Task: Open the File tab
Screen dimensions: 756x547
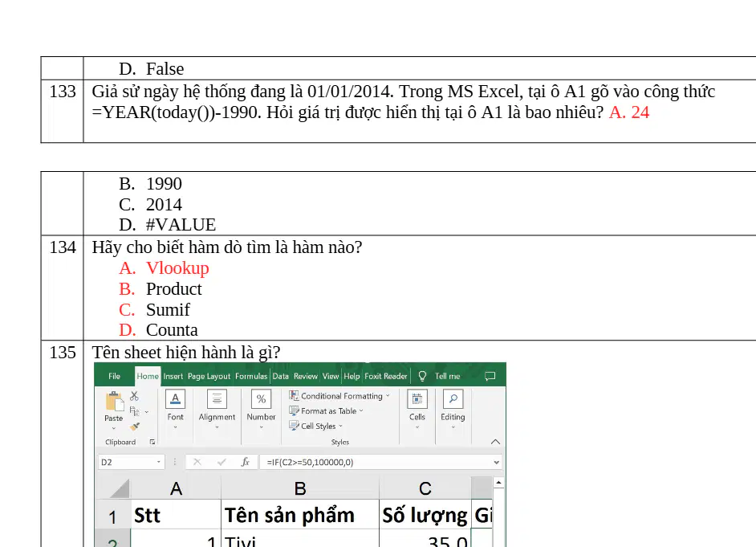Action: [x=114, y=376]
